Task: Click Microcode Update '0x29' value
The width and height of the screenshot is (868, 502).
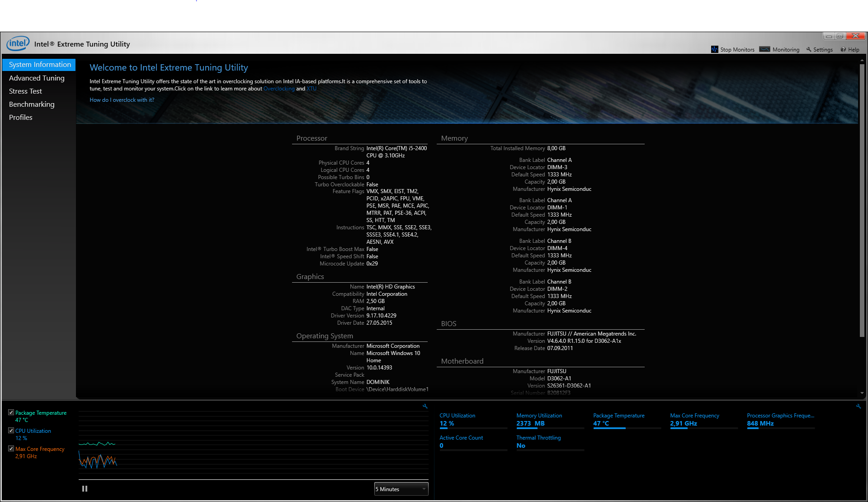Action: (x=372, y=264)
